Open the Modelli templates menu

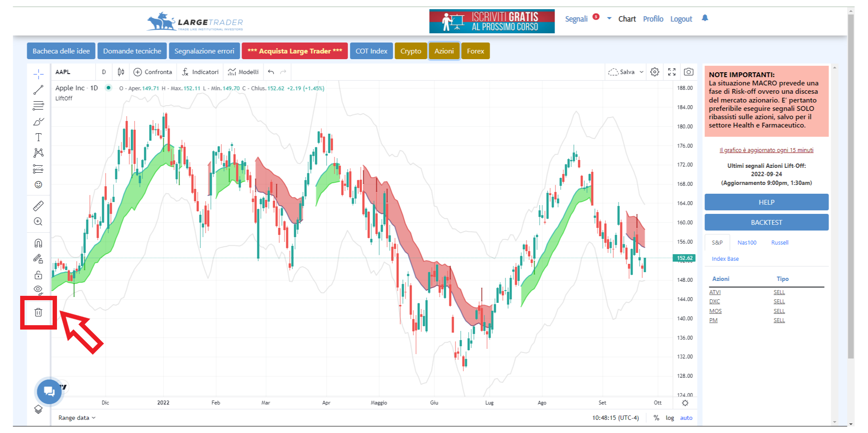point(243,72)
